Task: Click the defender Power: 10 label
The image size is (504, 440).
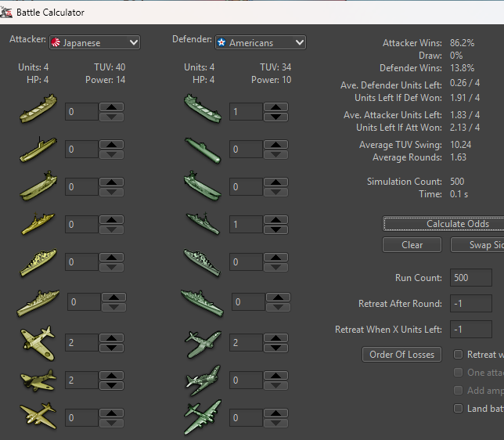Action: tap(271, 79)
